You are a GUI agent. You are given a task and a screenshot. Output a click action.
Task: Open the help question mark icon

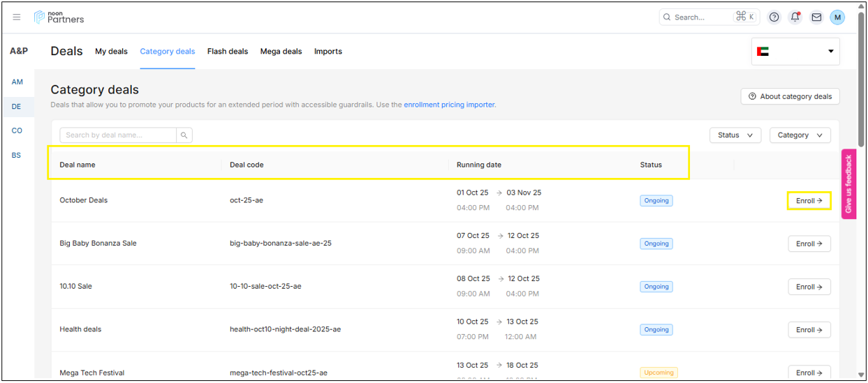point(774,17)
